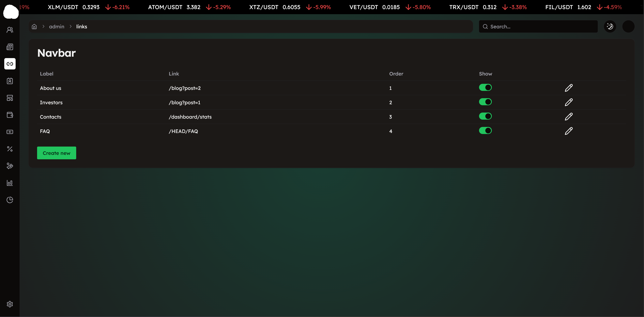Viewport: 644px width, 317px height.
Task: Open the pie chart sidebar icon
Action: coord(10,200)
